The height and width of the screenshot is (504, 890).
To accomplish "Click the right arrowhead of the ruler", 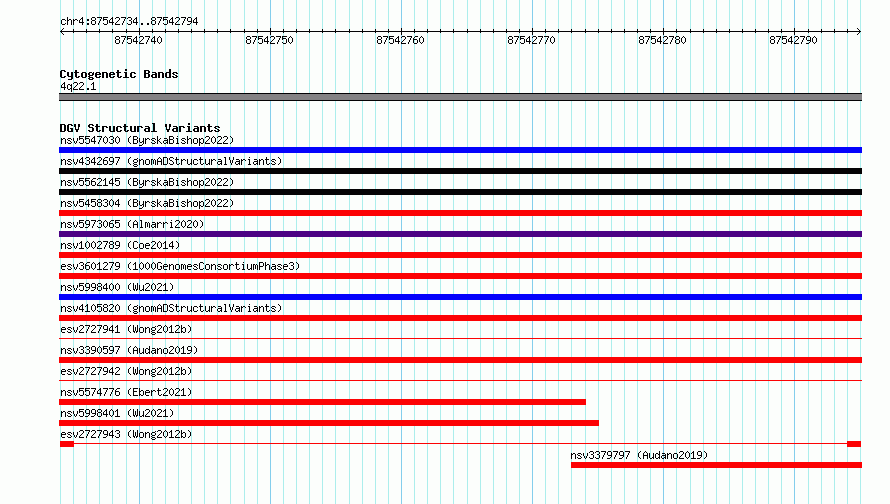I will tap(859, 31).
